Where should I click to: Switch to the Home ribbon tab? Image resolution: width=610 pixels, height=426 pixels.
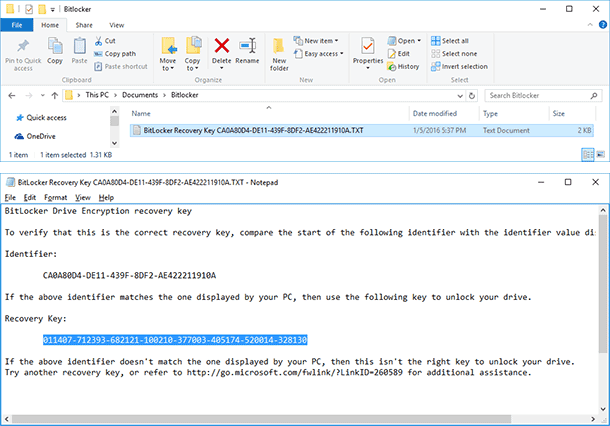tap(50, 25)
